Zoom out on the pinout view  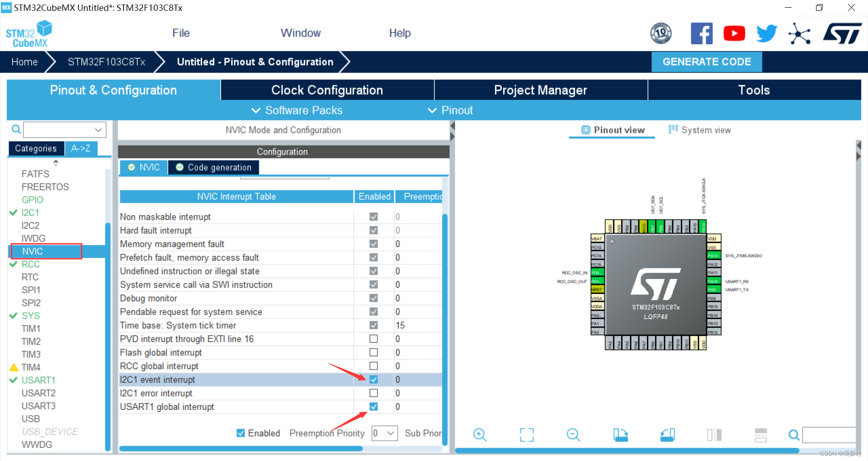click(x=573, y=435)
